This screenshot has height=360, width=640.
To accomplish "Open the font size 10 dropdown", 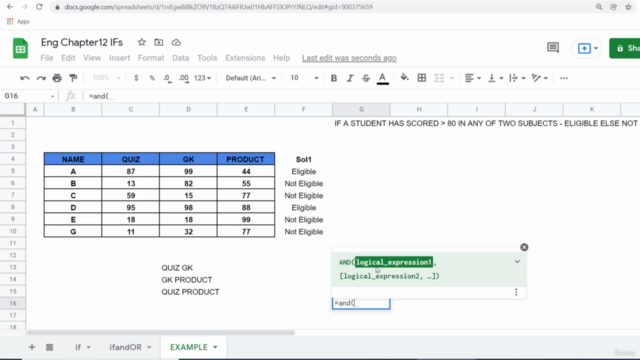I will [x=304, y=78].
